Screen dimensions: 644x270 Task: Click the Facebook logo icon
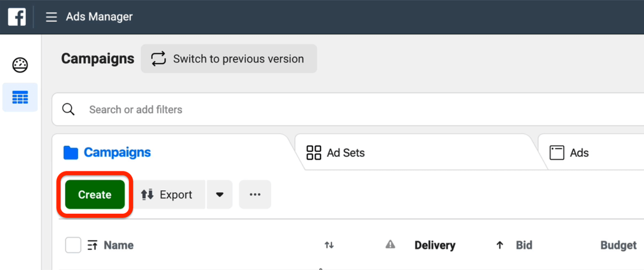[x=17, y=17]
